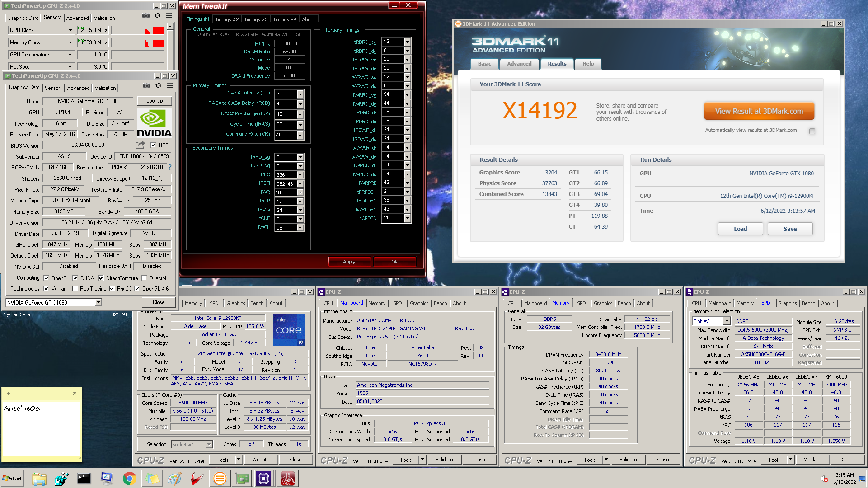Open the hamburger menu in the GPU-Z Graphics Card window
868x488 pixels.
click(170, 86)
